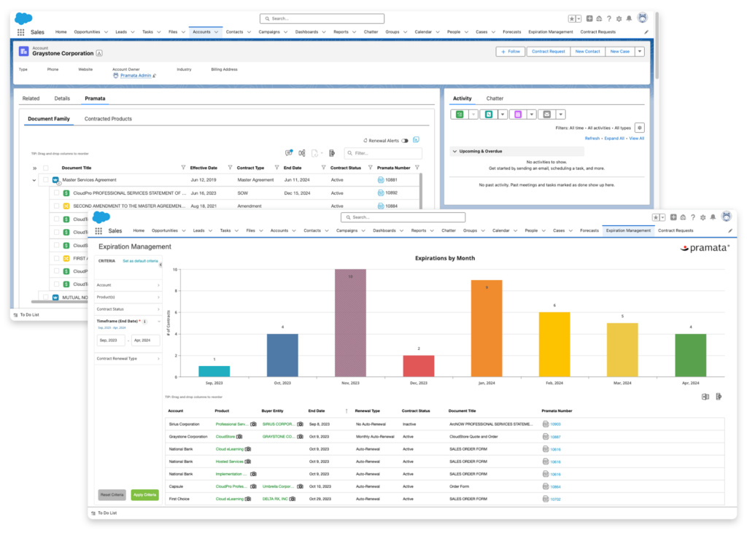
Task: Click the green New Task icon in the Activity panel
Action: pyautogui.click(x=460, y=114)
